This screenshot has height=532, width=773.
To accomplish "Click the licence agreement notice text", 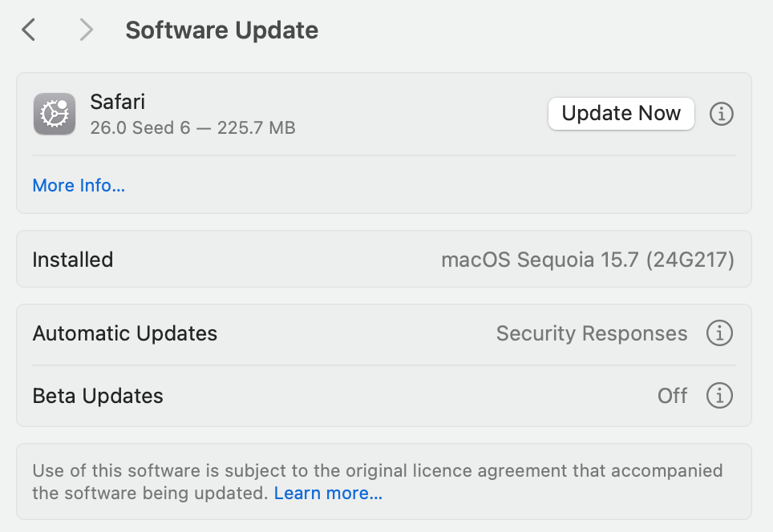I will pyautogui.click(x=377, y=470).
